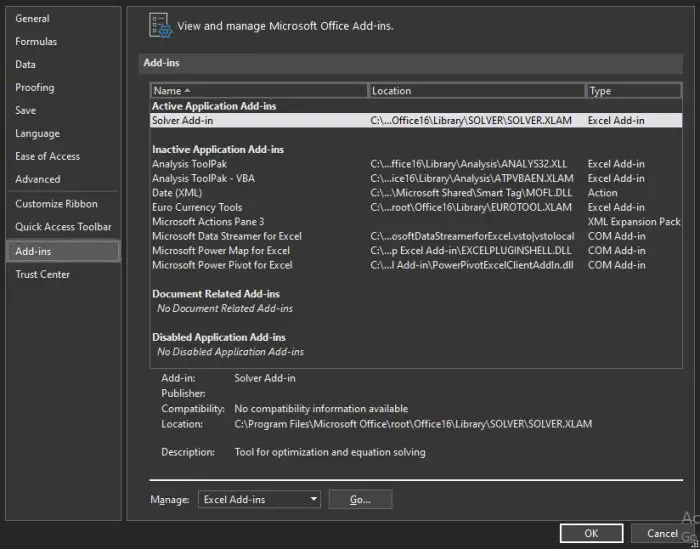Image resolution: width=700 pixels, height=549 pixels.
Task: Click the MOFL.DLL location path
Action: click(471, 193)
